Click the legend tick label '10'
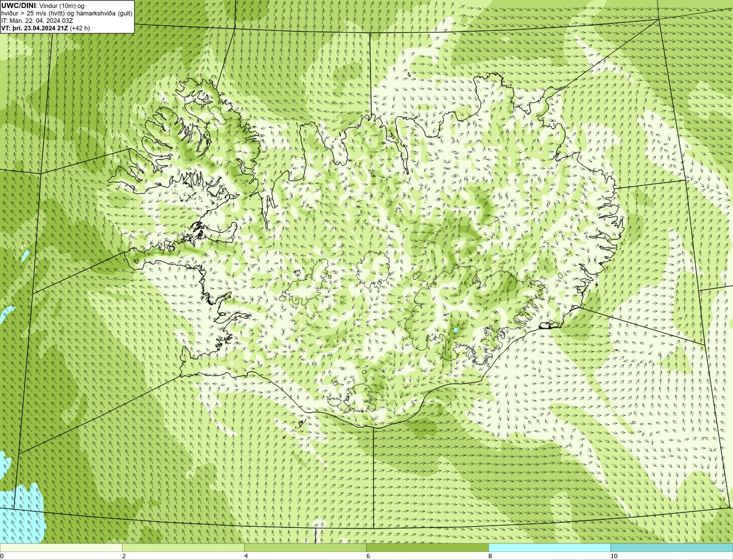 click(614, 556)
